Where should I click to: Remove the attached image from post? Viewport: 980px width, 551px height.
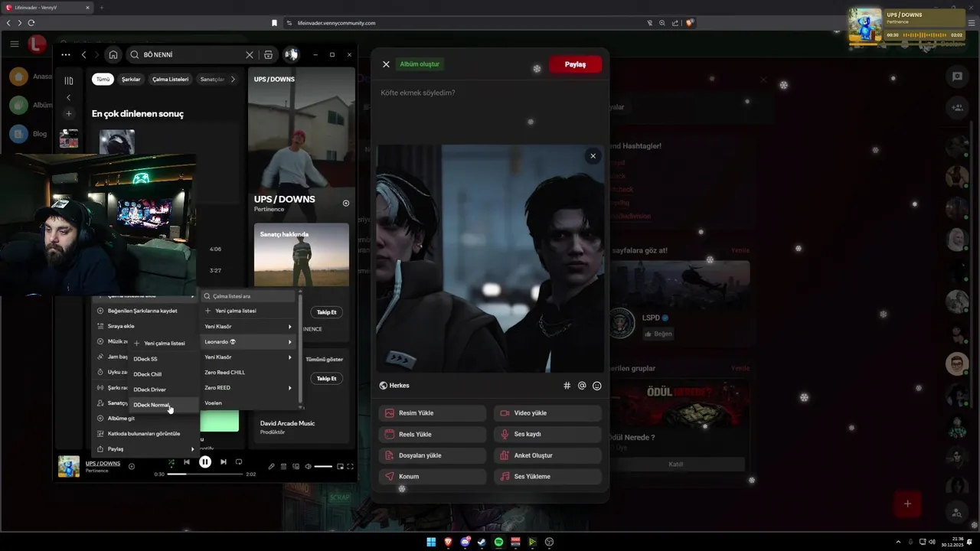click(593, 156)
